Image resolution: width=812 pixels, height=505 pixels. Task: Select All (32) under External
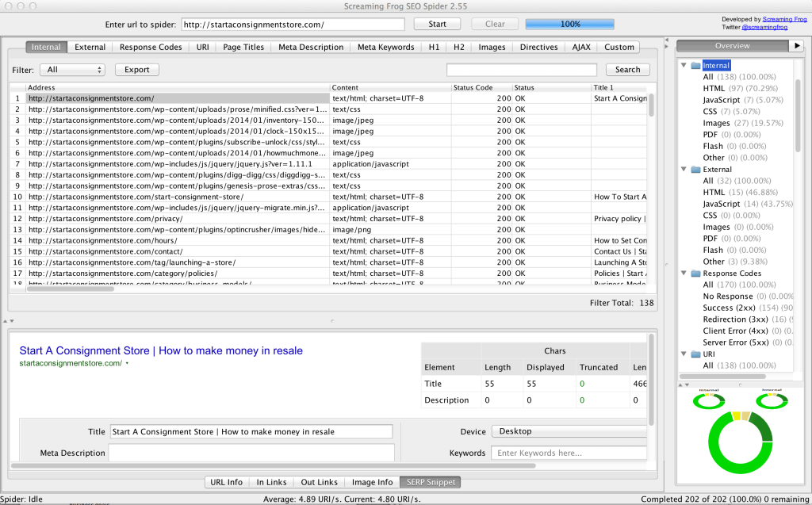point(737,181)
